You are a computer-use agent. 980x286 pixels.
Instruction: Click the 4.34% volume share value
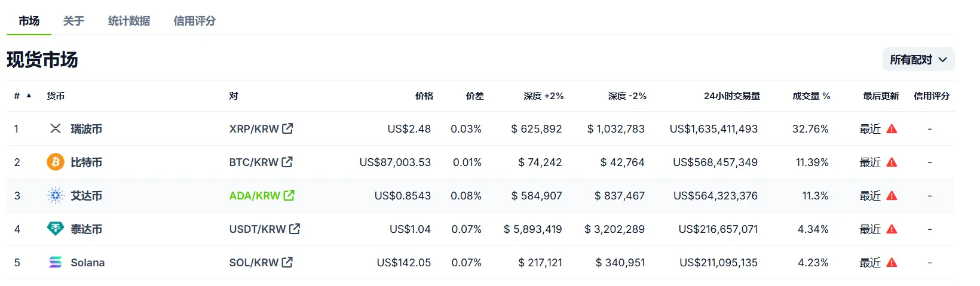tap(813, 229)
